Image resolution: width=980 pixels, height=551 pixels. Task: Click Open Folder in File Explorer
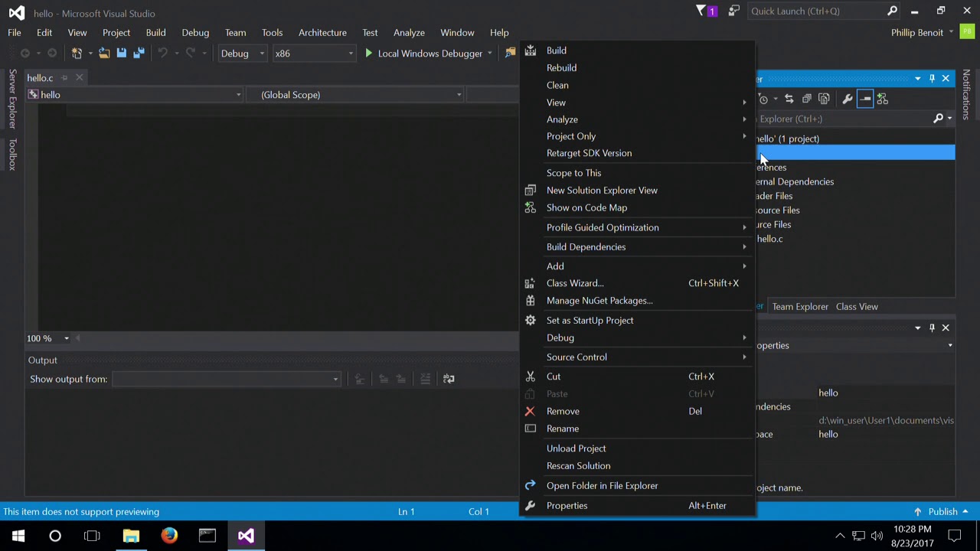tap(637, 486)
